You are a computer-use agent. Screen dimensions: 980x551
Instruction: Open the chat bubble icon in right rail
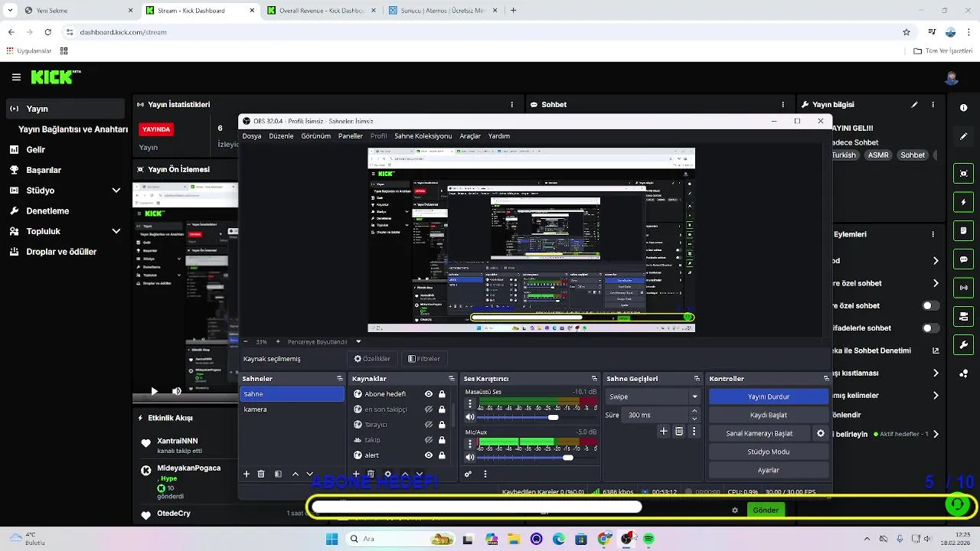[x=964, y=259]
